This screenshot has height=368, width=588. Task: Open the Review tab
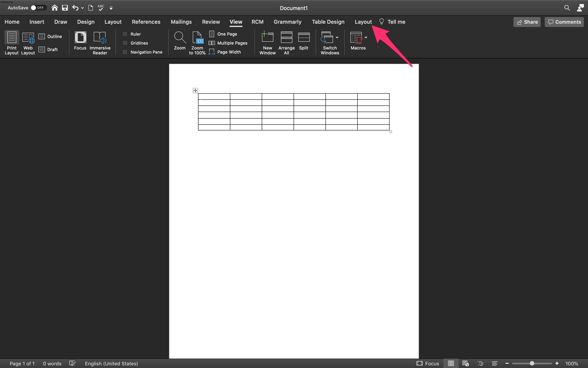point(211,22)
